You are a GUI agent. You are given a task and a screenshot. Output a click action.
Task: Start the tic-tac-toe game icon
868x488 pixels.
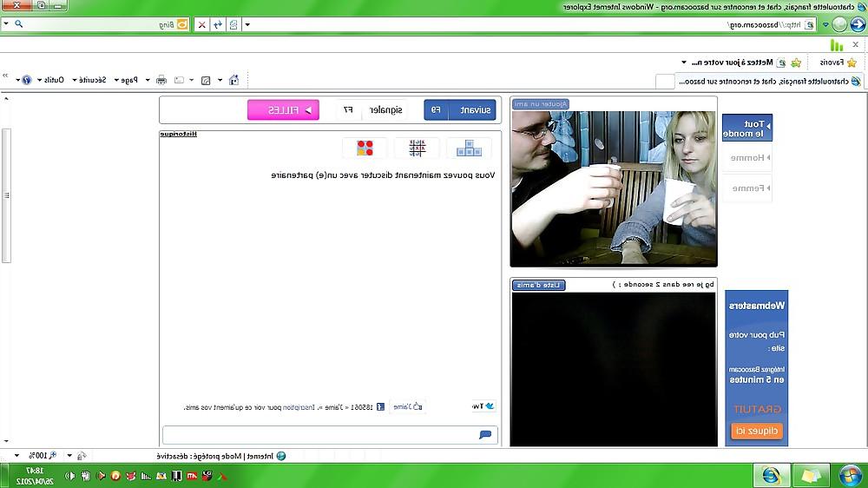pyautogui.click(x=418, y=148)
